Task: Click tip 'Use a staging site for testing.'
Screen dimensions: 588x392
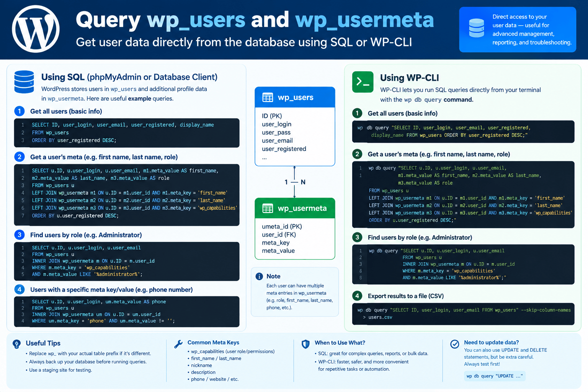Action: tap(60, 370)
